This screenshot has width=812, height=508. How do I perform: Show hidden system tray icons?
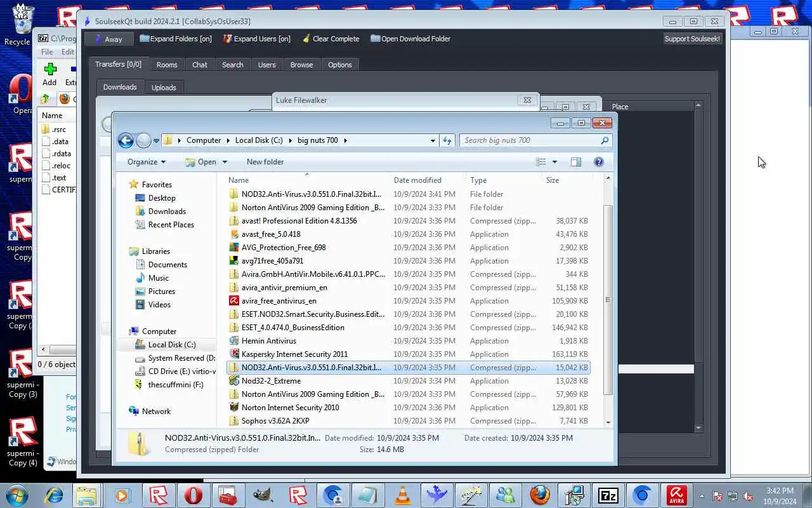702,496
